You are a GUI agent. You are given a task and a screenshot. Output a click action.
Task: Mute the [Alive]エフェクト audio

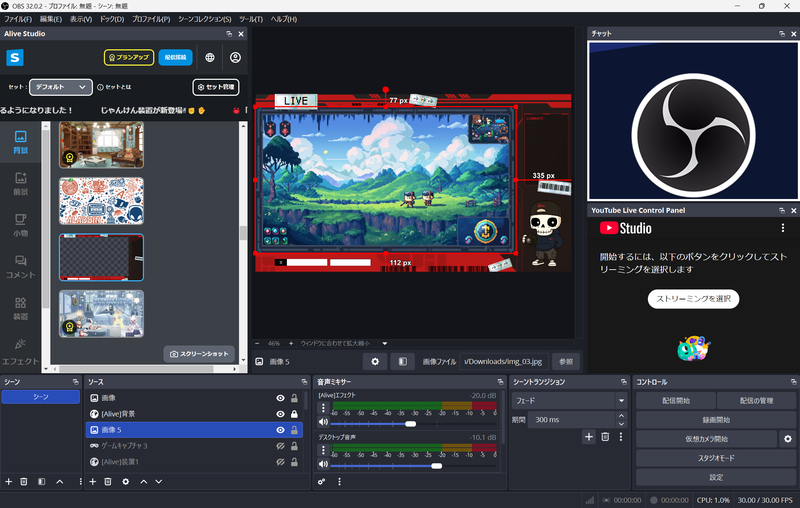tap(323, 422)
